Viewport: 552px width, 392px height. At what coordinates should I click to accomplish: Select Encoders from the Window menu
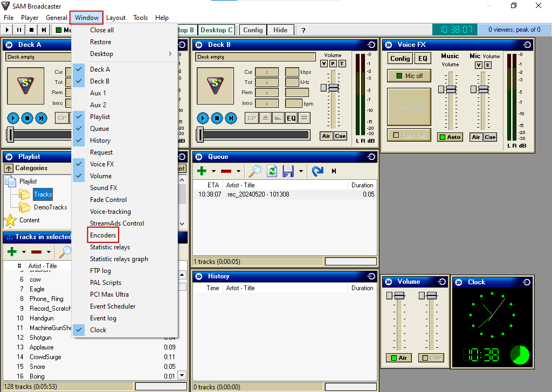pyautogui.click(x=102, y=235)
